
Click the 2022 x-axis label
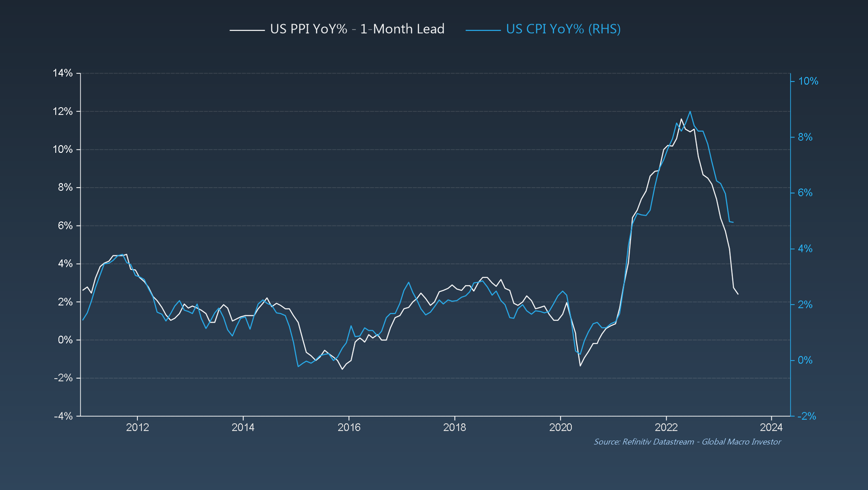pos(666,427)
